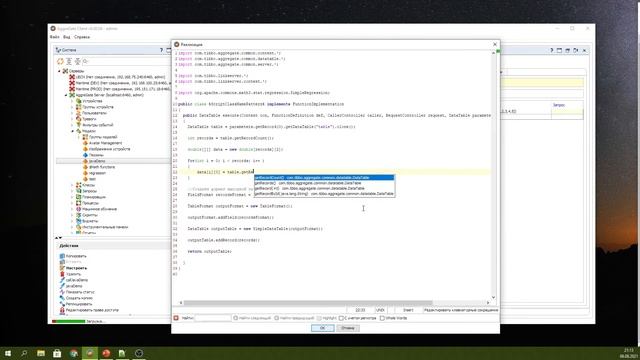
Task: Click the Найти следующий option in find bar
Action: click(252, 318)
